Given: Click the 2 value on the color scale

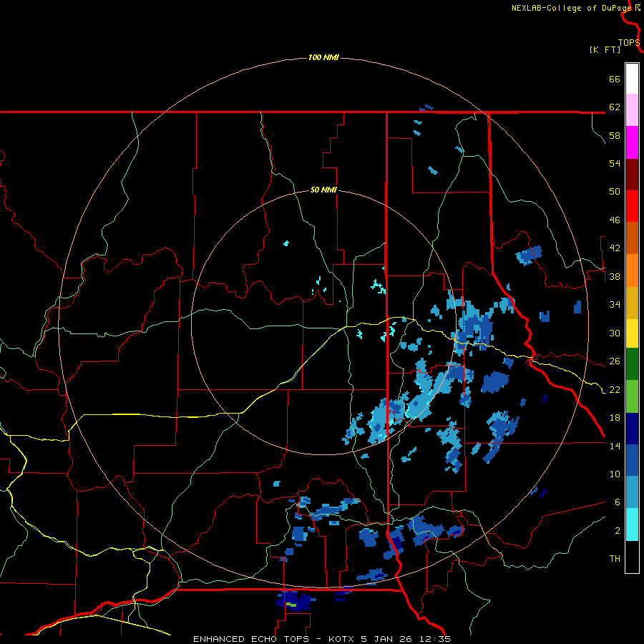Looking at the screenshot, I should tap(618, 531).
